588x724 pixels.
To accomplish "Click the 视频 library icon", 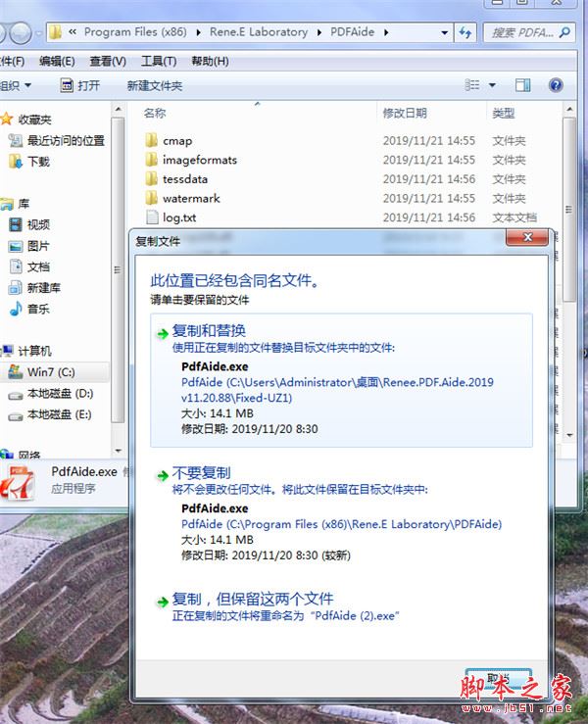I will (x=16, y=225).
